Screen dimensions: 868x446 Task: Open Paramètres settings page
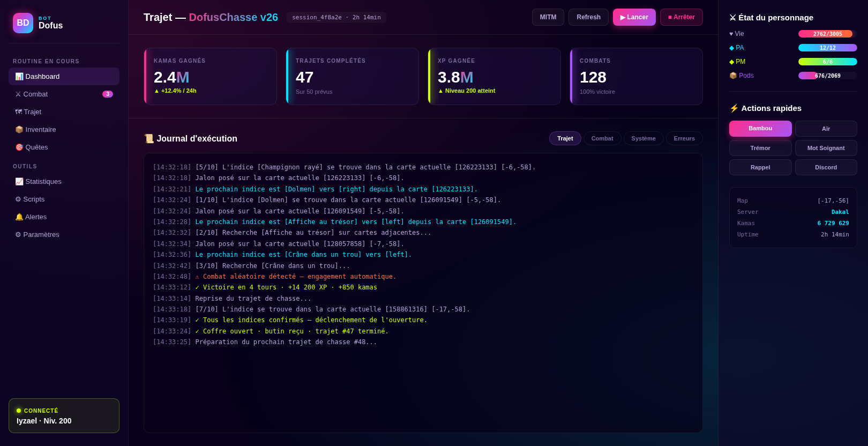64,234
